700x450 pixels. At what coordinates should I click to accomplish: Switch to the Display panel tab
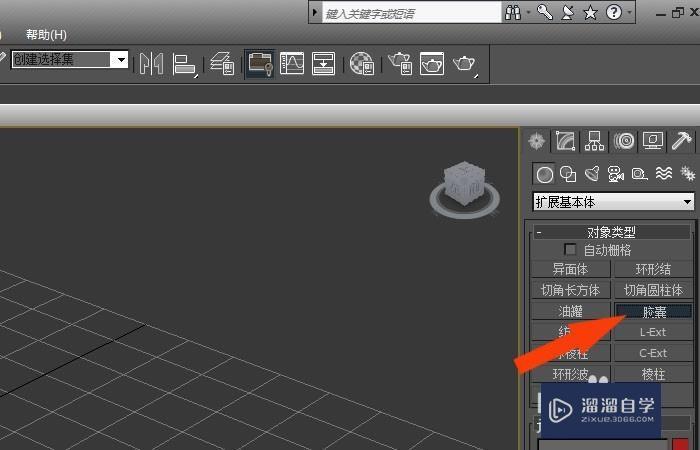tap(653, 141)
